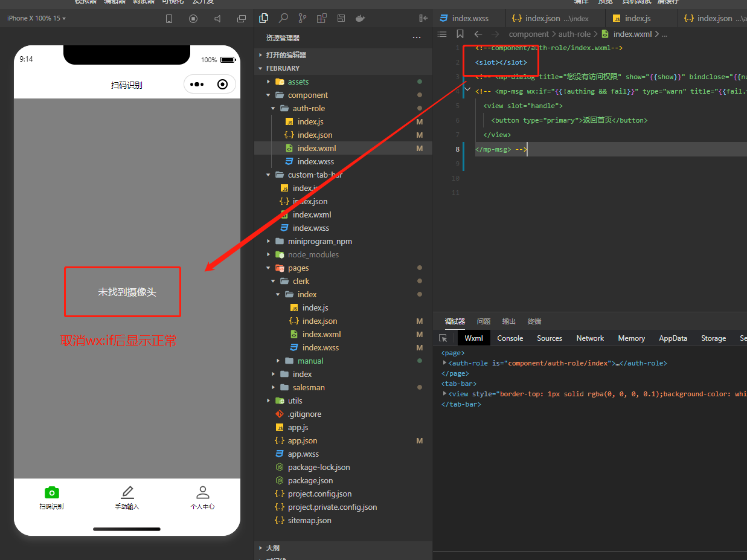Screen dimensions: 747x560
Task: Switch to the Sources devtools tab
Action: 550,338
